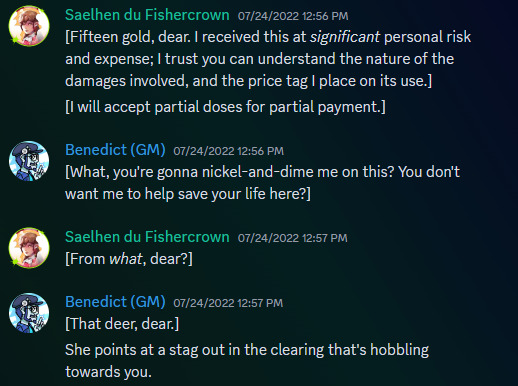
Task: Click Benedict's 07/24/2022 12:56 PM timestamp
Action: pos(228,151)
